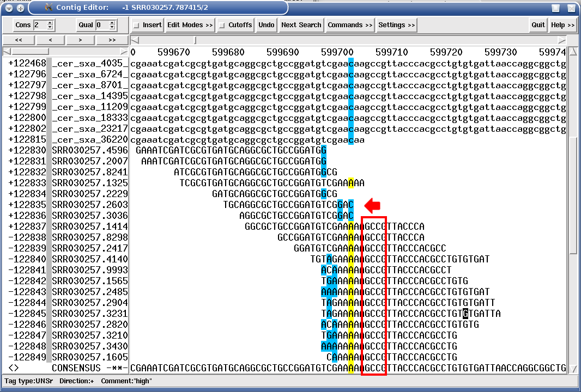The height and width of the screenshot is (392, 581).
Task: Click the CONSENSUS row label
Action: [76, 368]
